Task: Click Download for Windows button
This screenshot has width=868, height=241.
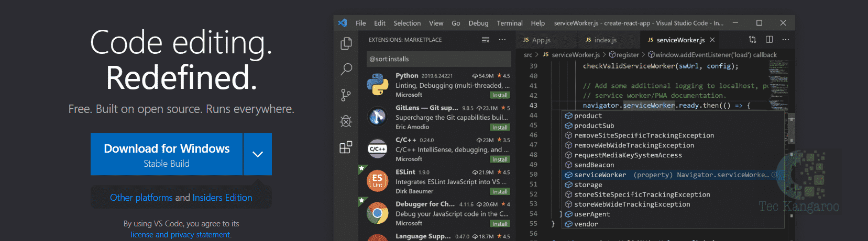Action: (167, 154)
